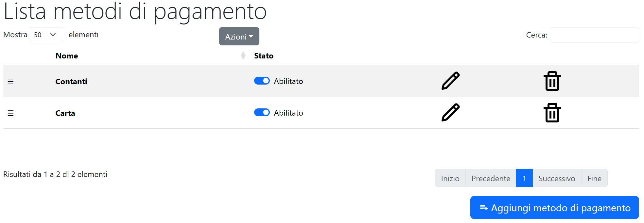Click the Stato column header
The height and width of the screenshot is (223, 644).
264,56
